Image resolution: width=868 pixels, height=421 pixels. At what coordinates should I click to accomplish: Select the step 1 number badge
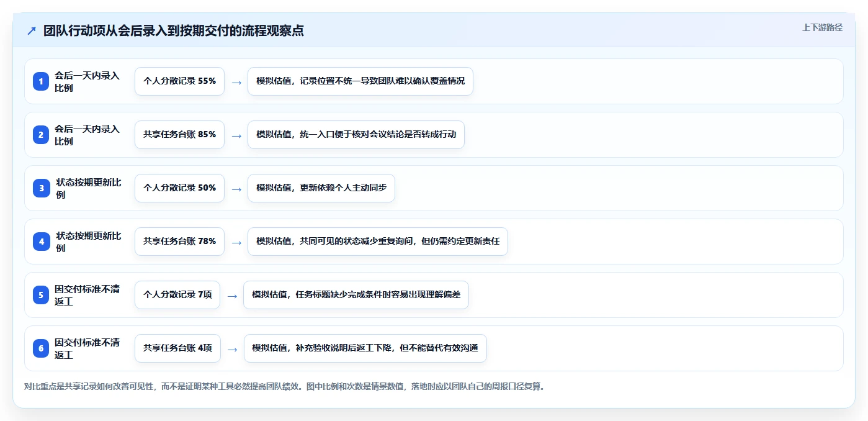(x=41, y=81)
